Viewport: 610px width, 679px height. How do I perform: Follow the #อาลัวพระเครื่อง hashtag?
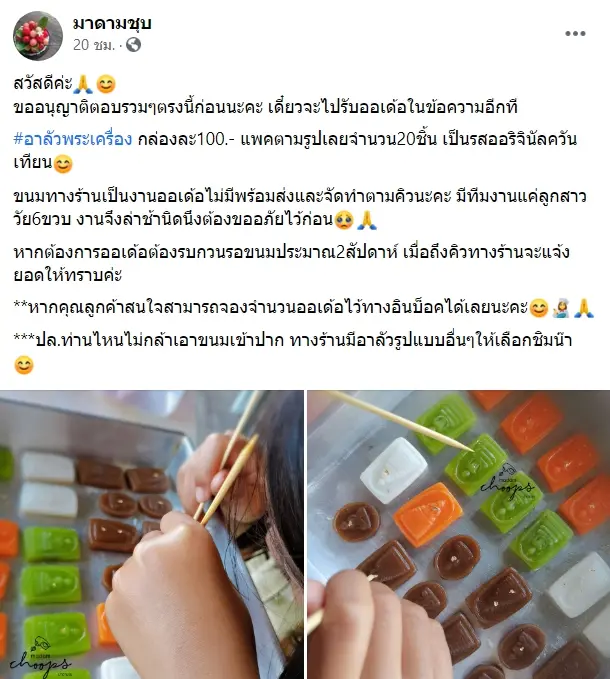(73, 139)
